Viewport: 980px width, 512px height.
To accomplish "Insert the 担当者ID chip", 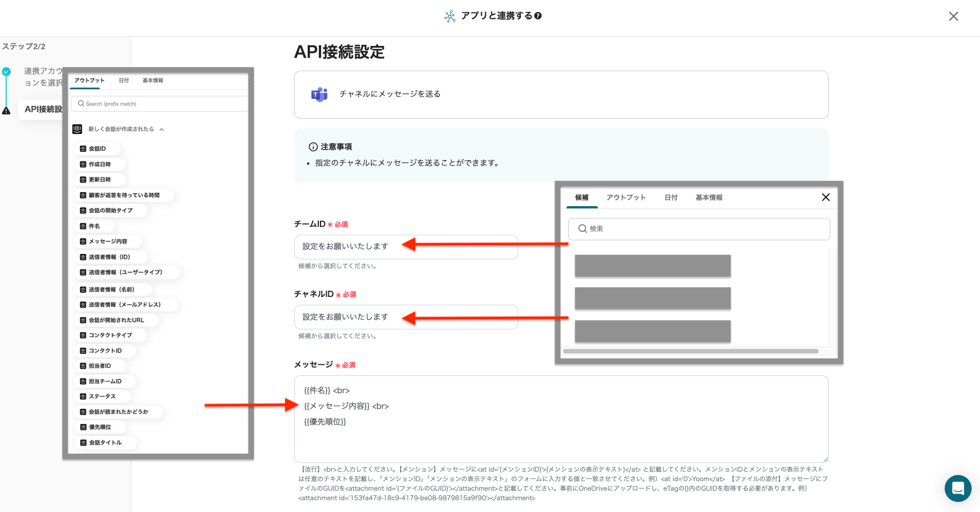I will [100, 366].
